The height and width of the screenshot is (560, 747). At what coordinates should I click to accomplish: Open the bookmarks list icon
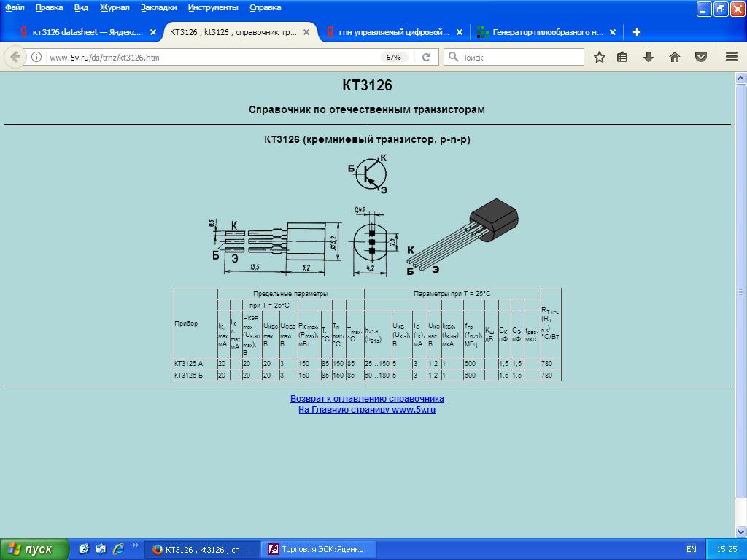(x=622, y=57)
